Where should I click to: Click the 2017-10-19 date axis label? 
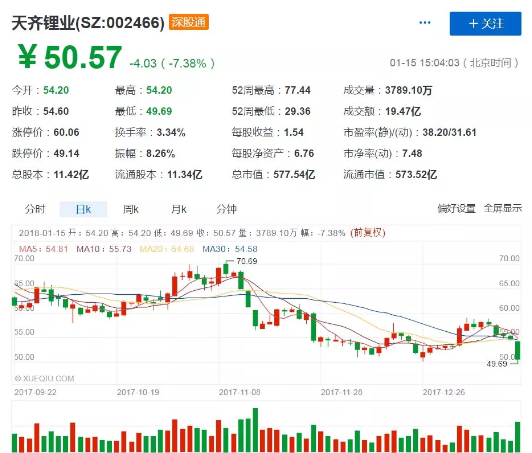(x=138, y=392)
